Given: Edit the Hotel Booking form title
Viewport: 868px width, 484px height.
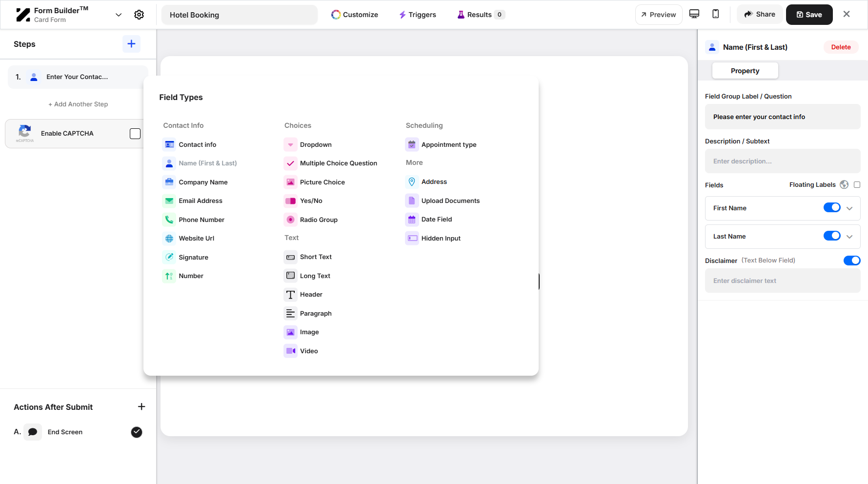Looking at the screenshot, I should (x=239, y=15).
